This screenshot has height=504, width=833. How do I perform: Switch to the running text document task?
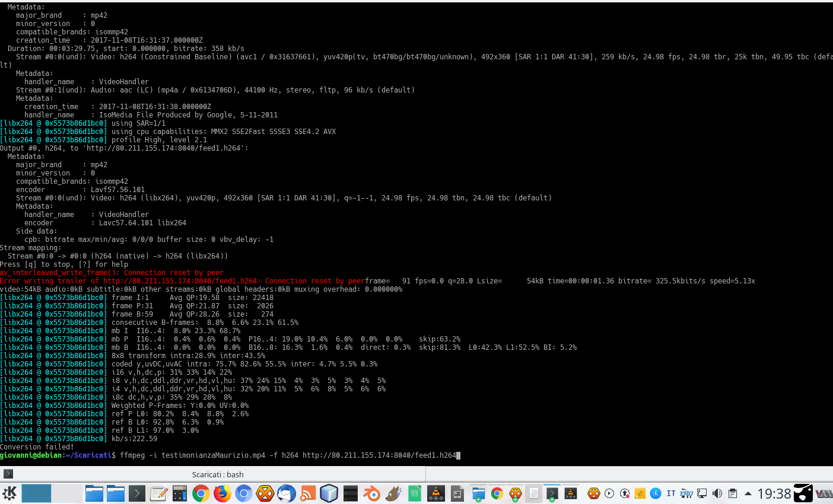(x=534, y=493)
